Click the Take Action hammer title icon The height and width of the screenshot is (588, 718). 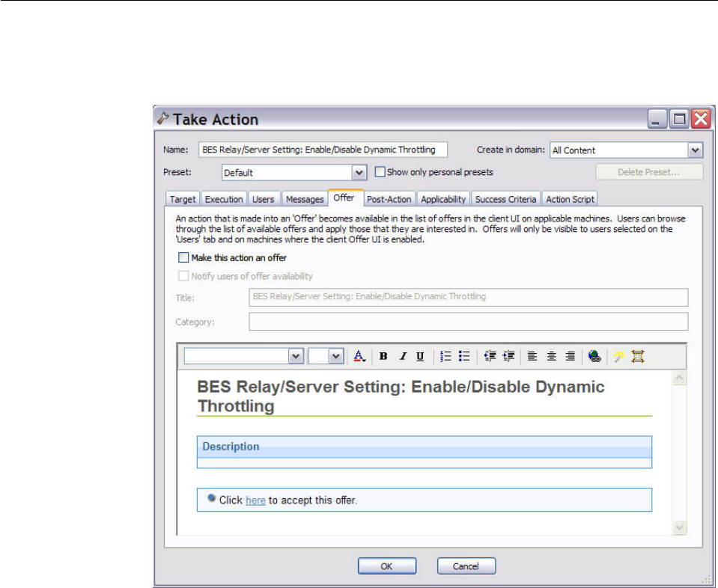coord(163,118)
